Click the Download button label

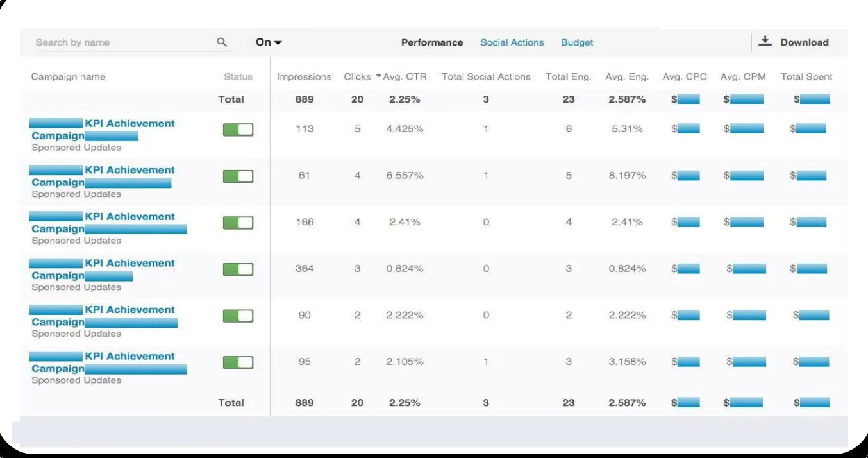tap(805, 42)
